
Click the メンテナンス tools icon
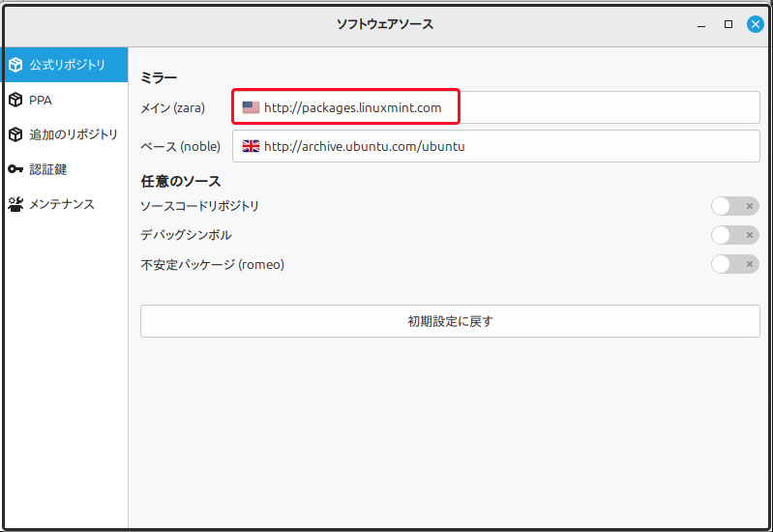click(15, 204)
